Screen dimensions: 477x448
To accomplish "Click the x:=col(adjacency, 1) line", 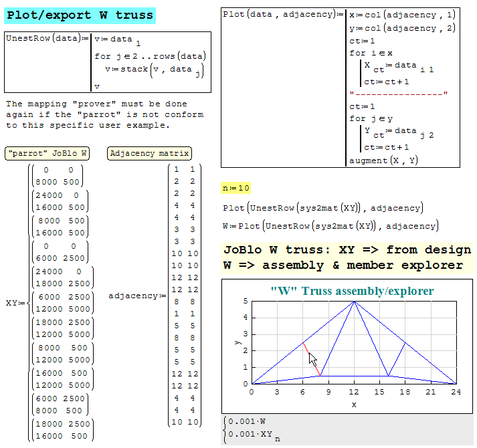I will [402, 14].
